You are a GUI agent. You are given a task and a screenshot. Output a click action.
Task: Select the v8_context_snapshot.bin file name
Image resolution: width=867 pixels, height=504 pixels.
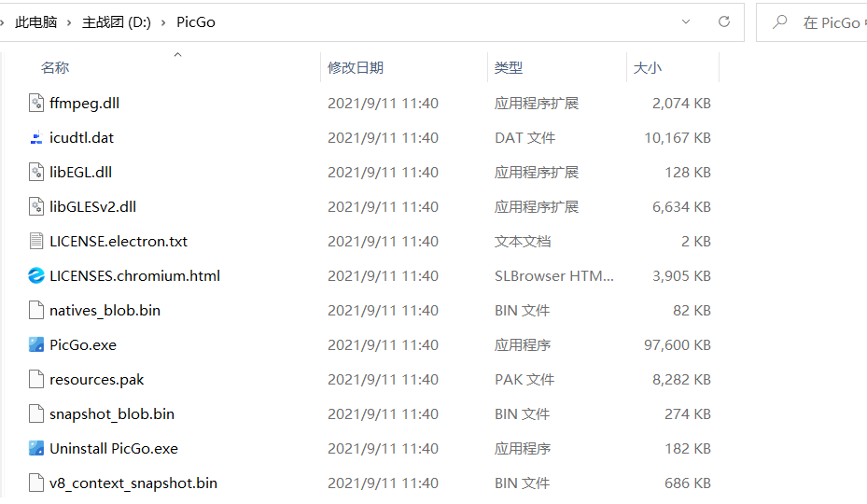pyautogui.click(x=133, y=483)
